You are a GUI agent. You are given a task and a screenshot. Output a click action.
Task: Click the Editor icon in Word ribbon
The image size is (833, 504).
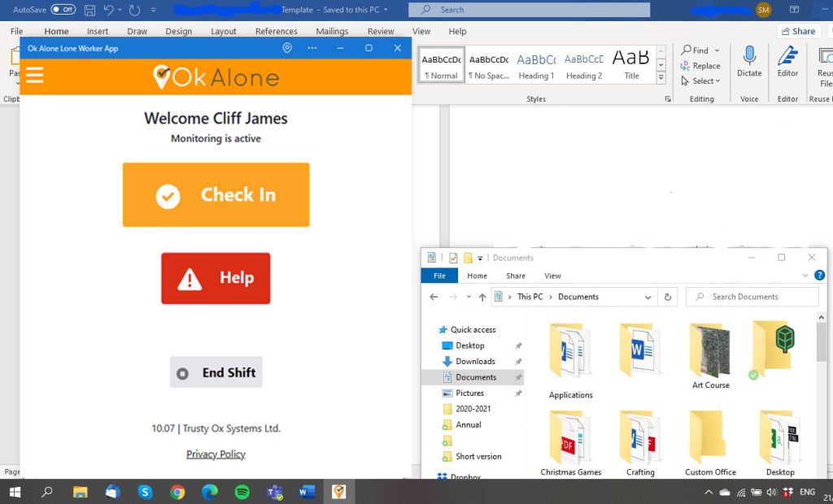tap(787, 56)
